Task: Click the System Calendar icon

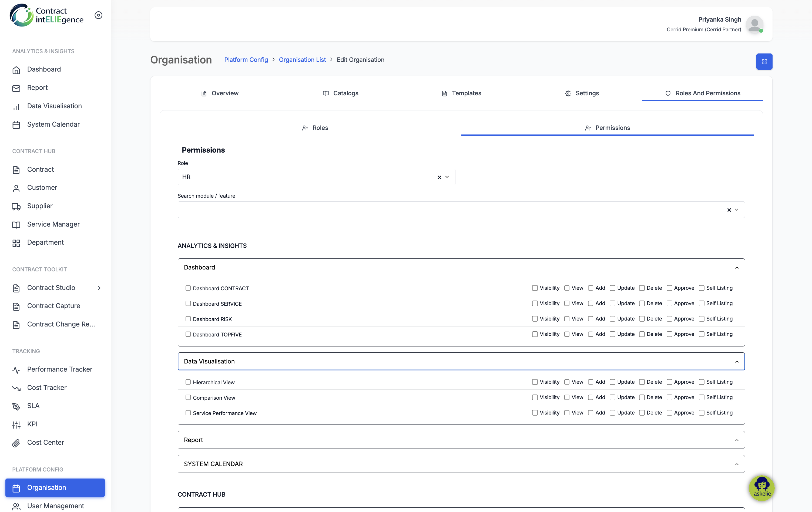Action: click(16, 125)
